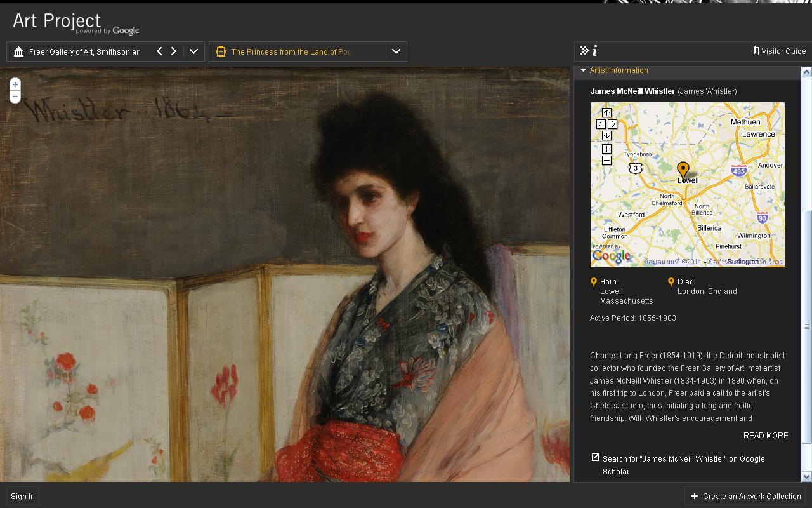Click the artwork frame icon

[221, 51]
